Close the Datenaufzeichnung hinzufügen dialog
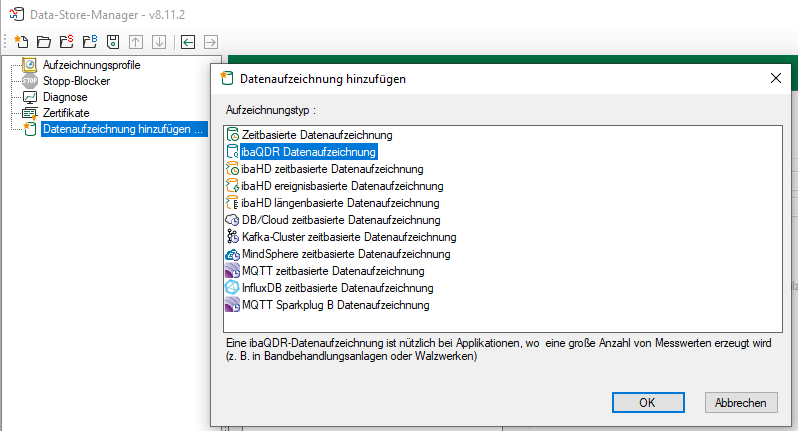This screenshot has width=798, height=431. 776,78
